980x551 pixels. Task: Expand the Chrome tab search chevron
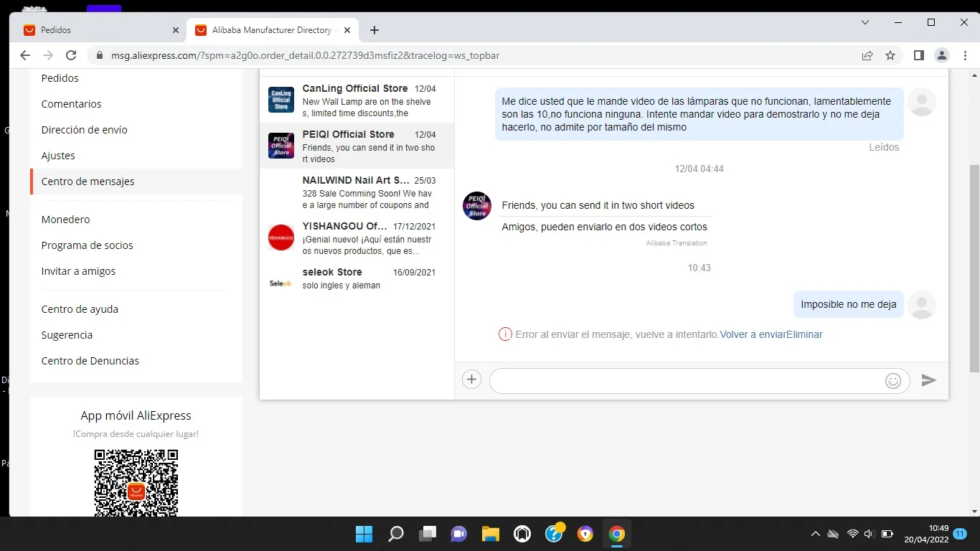coord(864,22)
